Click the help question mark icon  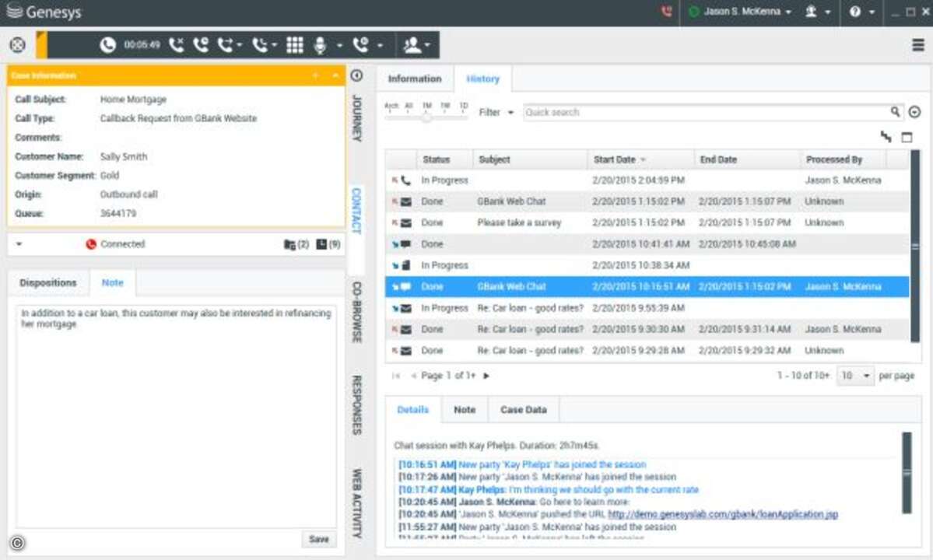point(855,12)
